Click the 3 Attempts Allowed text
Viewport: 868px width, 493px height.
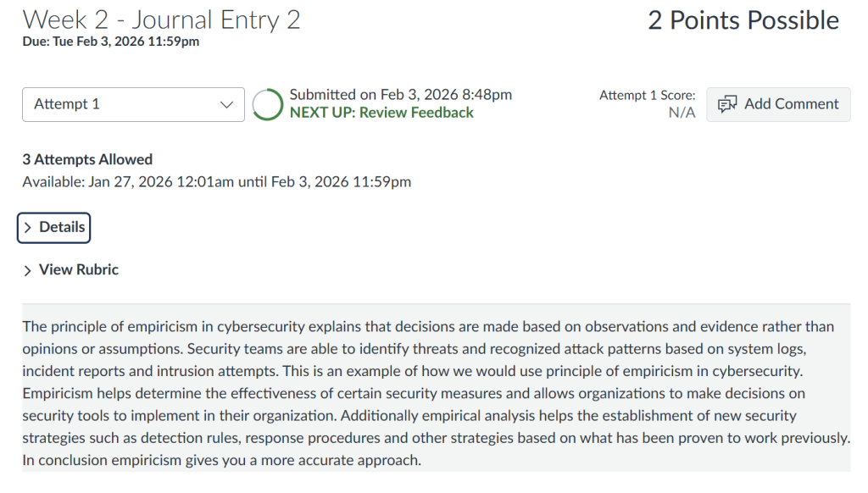(x=87, y=159)
